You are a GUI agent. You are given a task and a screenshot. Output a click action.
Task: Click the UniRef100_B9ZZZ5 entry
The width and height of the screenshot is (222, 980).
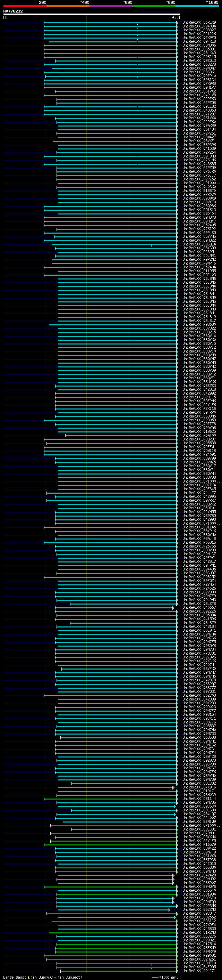199,612
